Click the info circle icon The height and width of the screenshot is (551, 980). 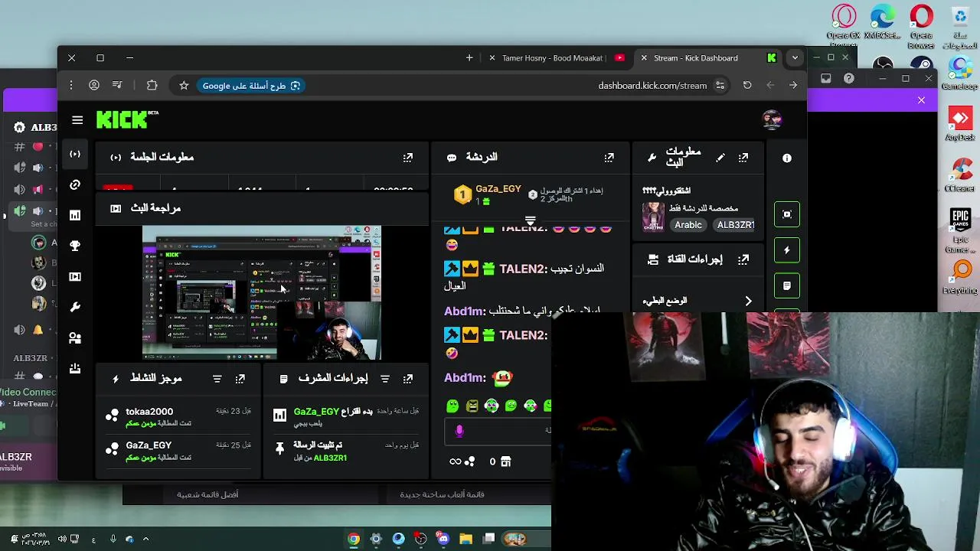pos(787,158)
